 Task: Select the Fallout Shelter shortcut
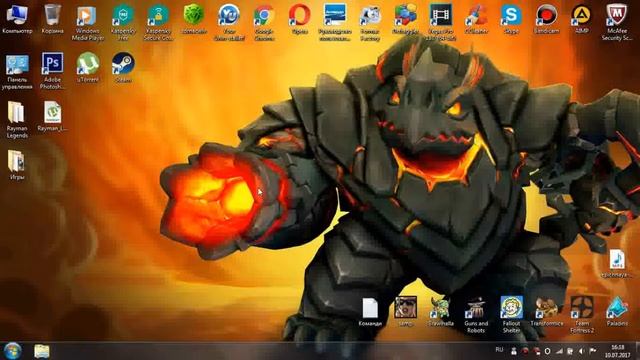pyautogui.click(x=511, y=315)
